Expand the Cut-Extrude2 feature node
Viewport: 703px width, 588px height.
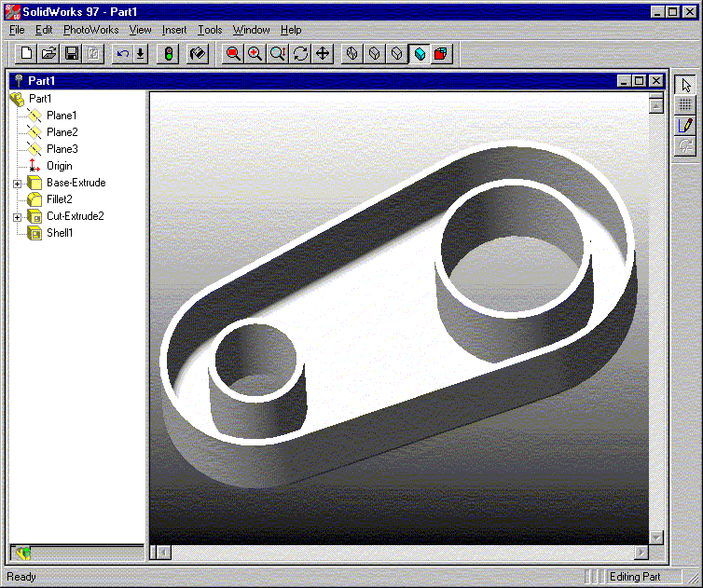pos(17,217)
